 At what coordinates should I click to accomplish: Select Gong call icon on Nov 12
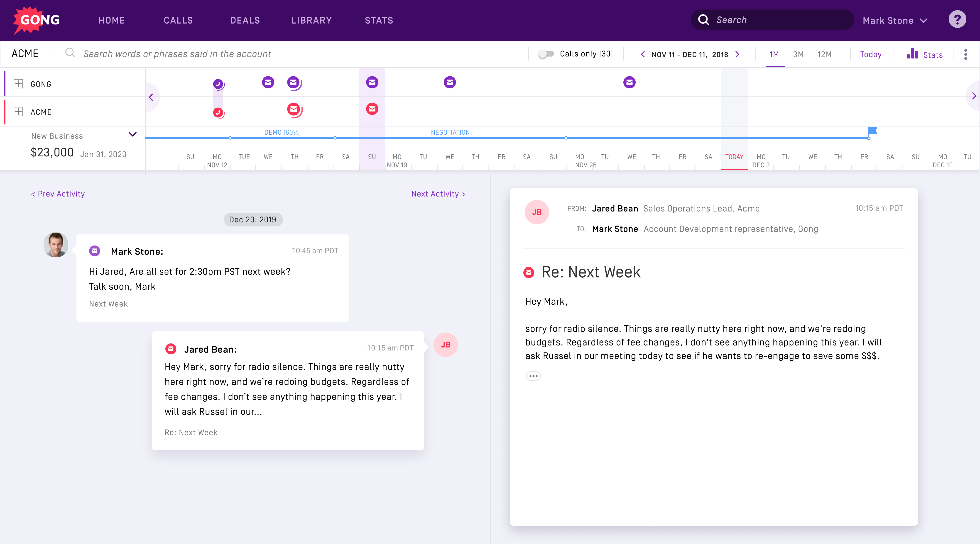click(218, 84)
